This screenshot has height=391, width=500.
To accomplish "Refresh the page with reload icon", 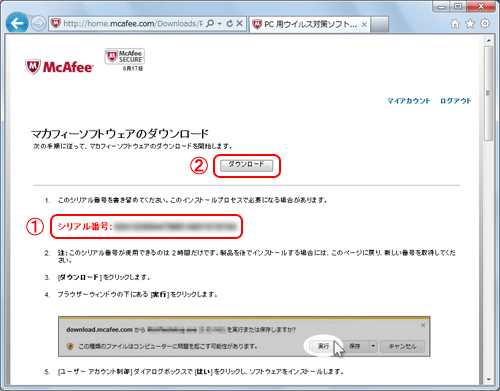I will coord(230,24).
